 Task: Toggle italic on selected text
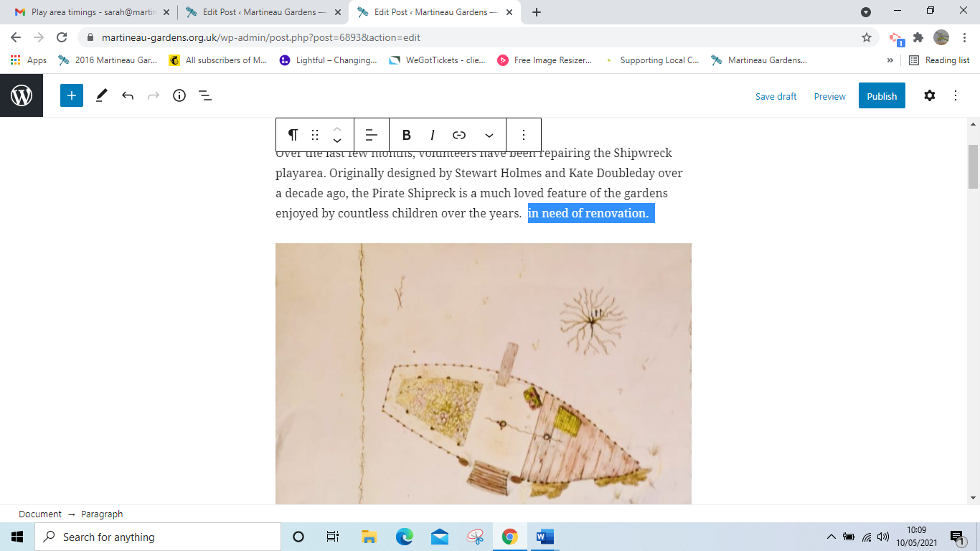(x=433, y=135)
